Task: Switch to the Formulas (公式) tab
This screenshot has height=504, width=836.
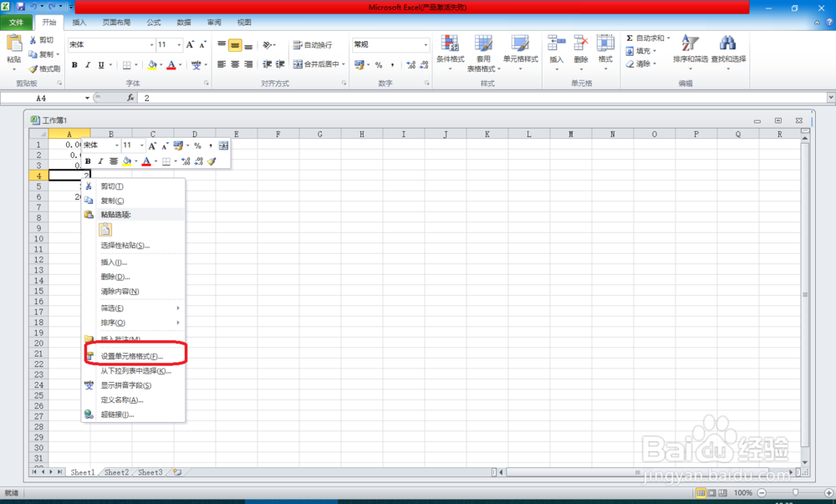Action: 154,23
